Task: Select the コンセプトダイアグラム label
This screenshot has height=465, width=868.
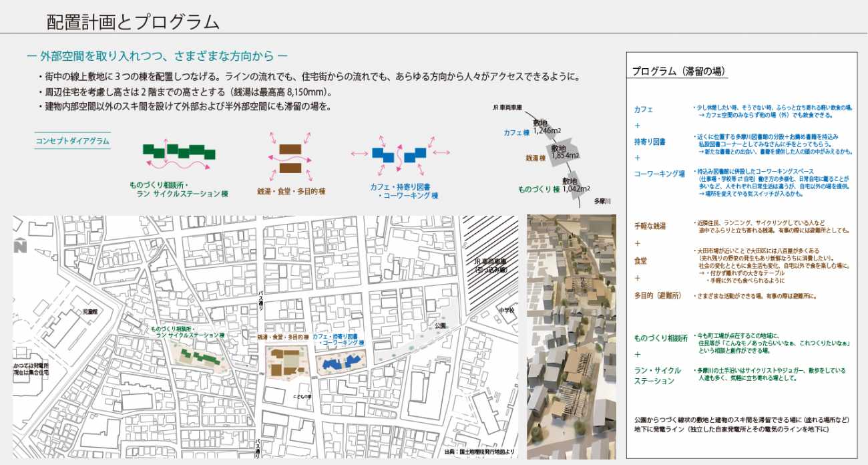Action: (x=72, y=141)
